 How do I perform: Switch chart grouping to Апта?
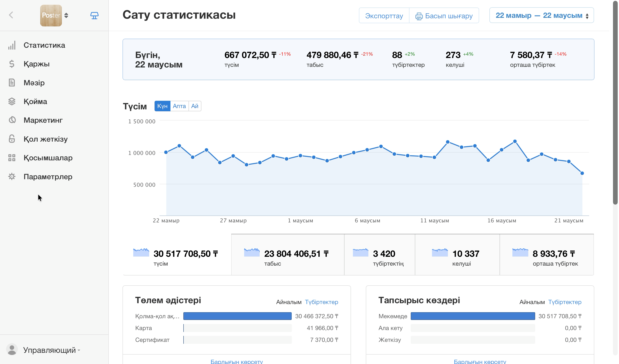pos(179,106)
